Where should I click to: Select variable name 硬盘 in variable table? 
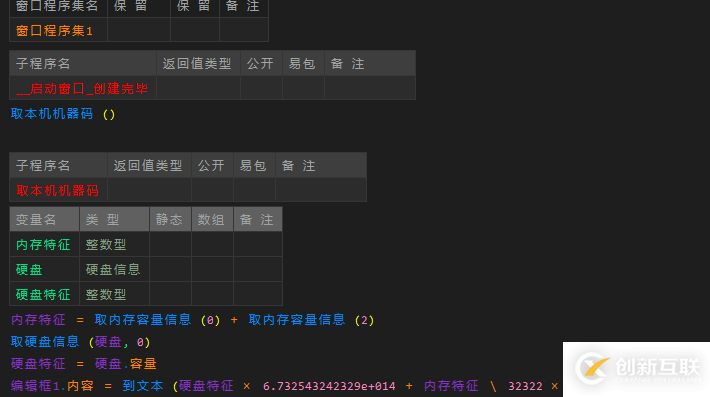tap(29, 270)
